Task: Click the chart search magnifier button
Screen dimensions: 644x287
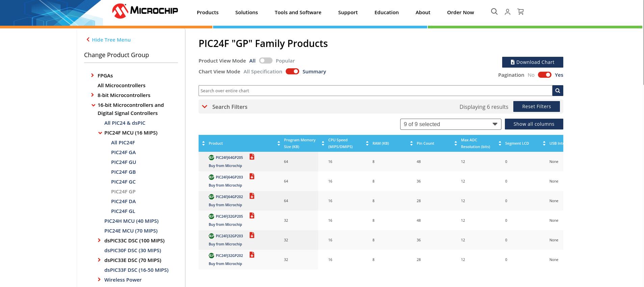Action: point(558,91)
